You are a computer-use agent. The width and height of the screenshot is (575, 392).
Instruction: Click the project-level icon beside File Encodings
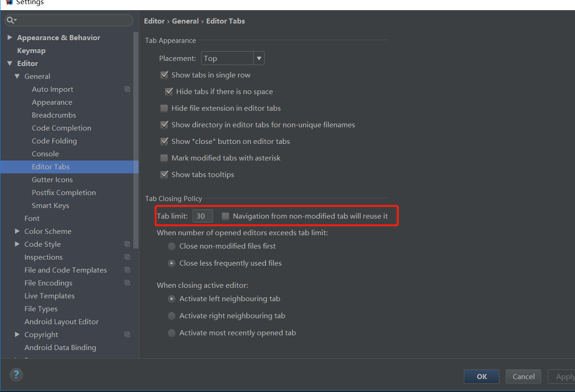(x=127, y=283)
